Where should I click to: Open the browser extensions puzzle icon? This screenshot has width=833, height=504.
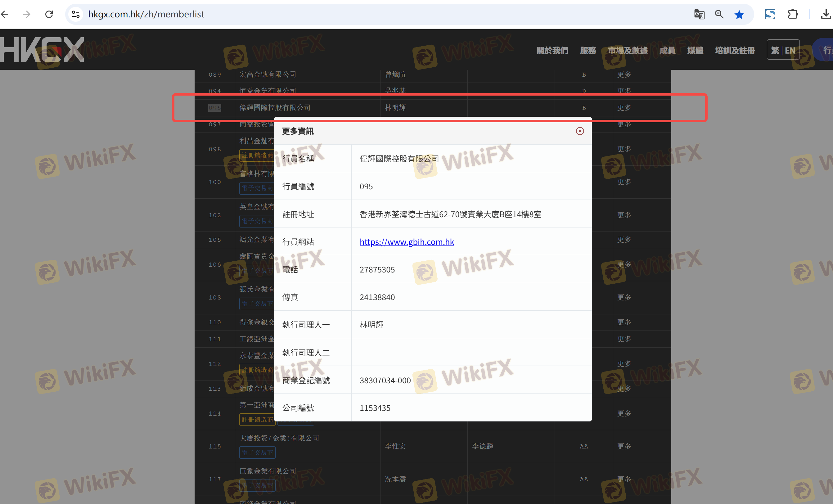pyautogui.click(x=793, y=14)
